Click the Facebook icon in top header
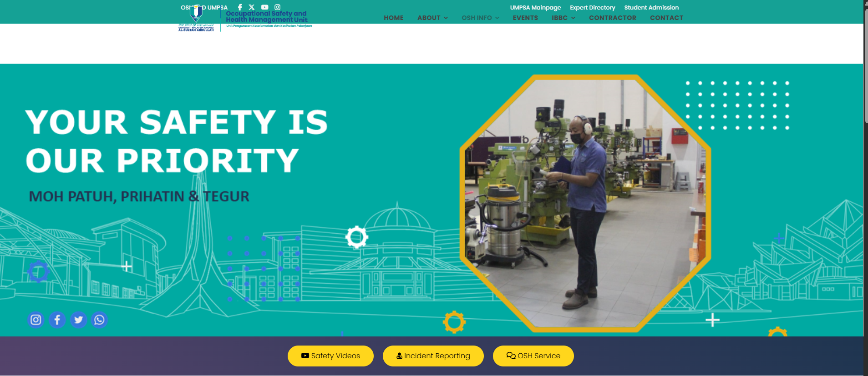 (240, 7)
